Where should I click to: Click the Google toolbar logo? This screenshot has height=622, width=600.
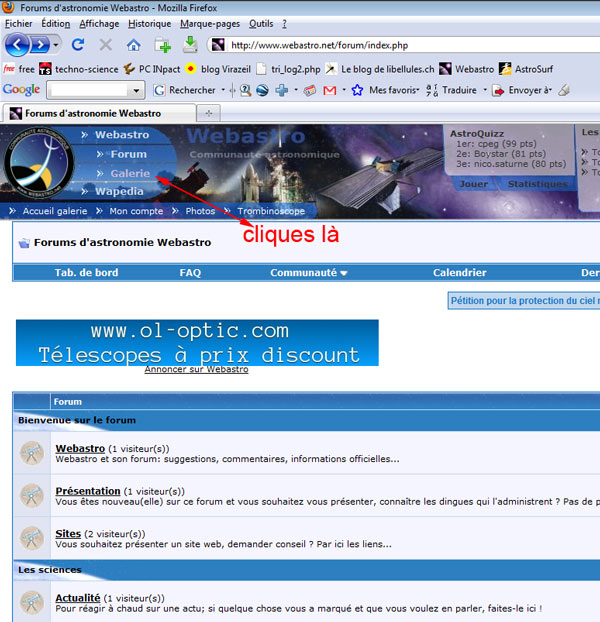click(21, 90)
